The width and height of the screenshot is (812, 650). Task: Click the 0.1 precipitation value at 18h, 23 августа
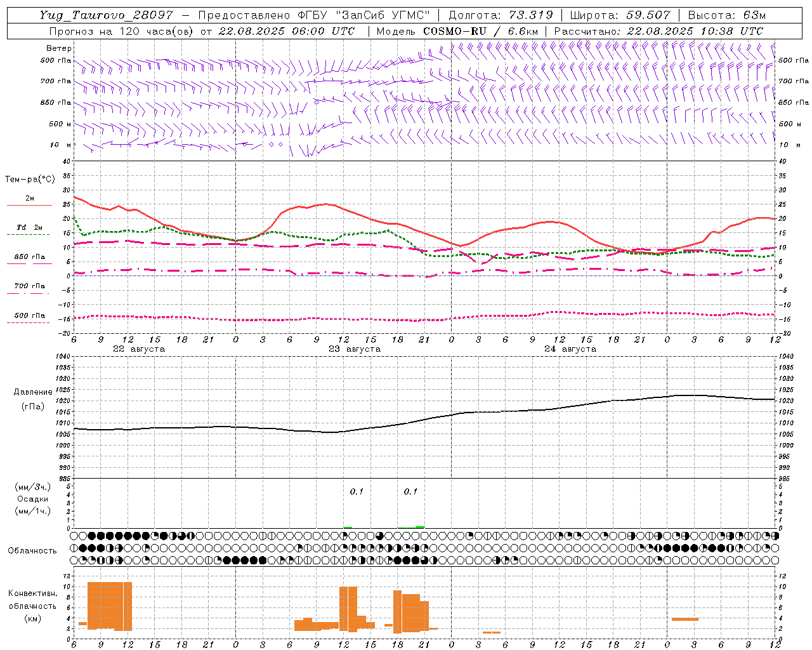[x=410, y=491]
